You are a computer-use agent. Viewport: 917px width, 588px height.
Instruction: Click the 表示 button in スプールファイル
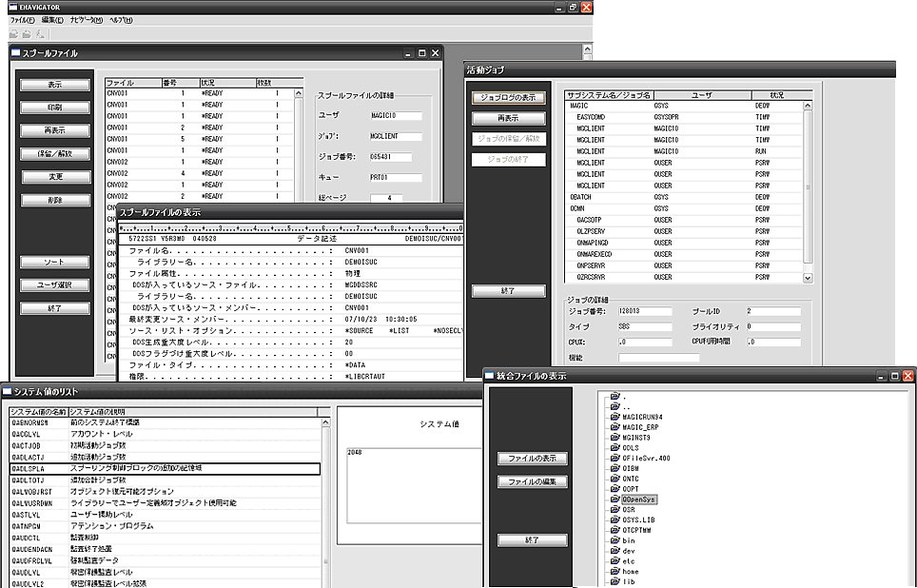tap(55, 85)
